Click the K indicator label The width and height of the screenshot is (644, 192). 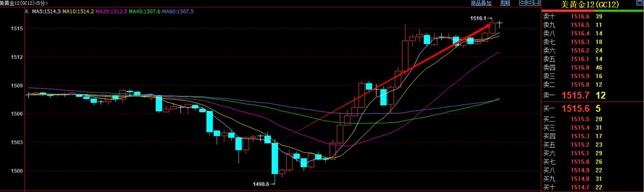(27, 12)
